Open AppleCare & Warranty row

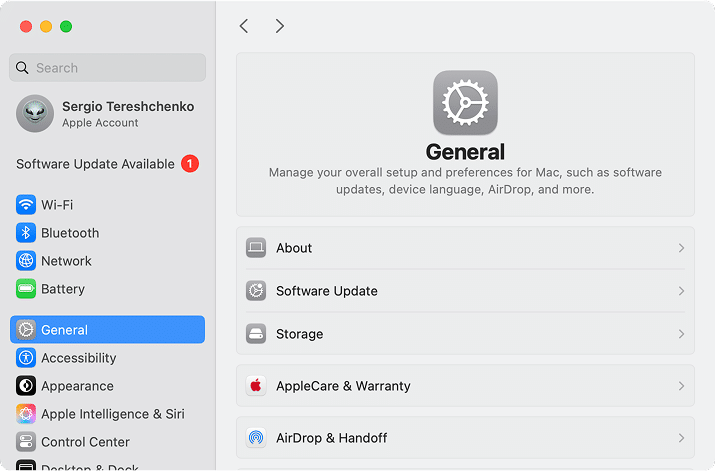[465, 386]
